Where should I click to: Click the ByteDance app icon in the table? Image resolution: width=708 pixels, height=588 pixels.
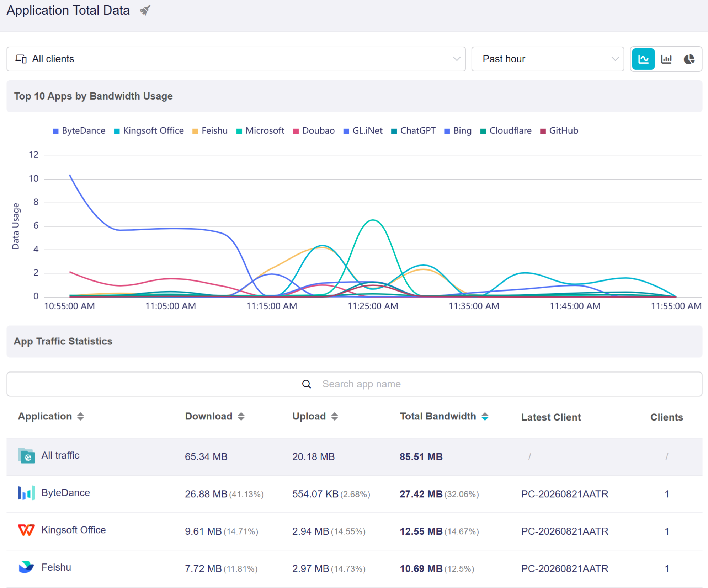pyautogui.click(x=26, y=493)
